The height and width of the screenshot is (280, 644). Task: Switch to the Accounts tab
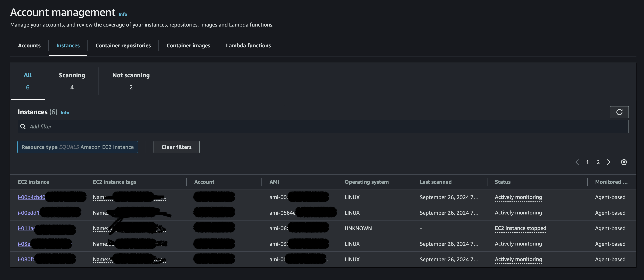point(29,45)
